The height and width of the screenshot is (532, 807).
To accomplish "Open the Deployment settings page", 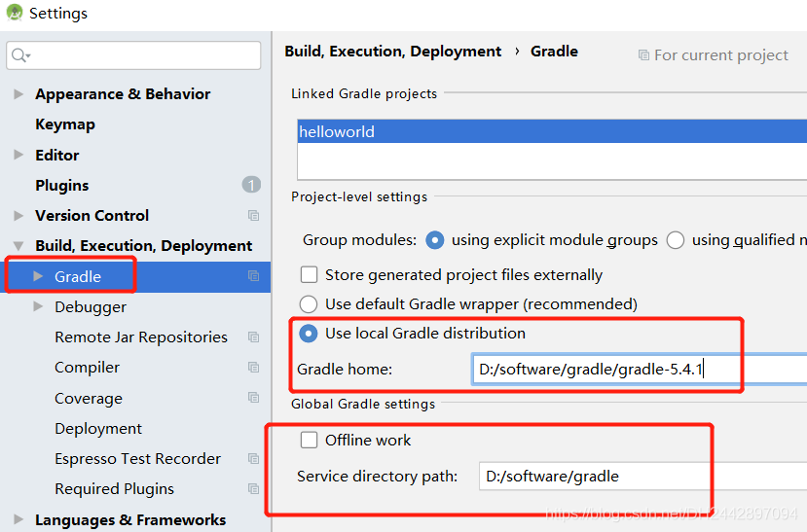I will (x=98, y=429).
